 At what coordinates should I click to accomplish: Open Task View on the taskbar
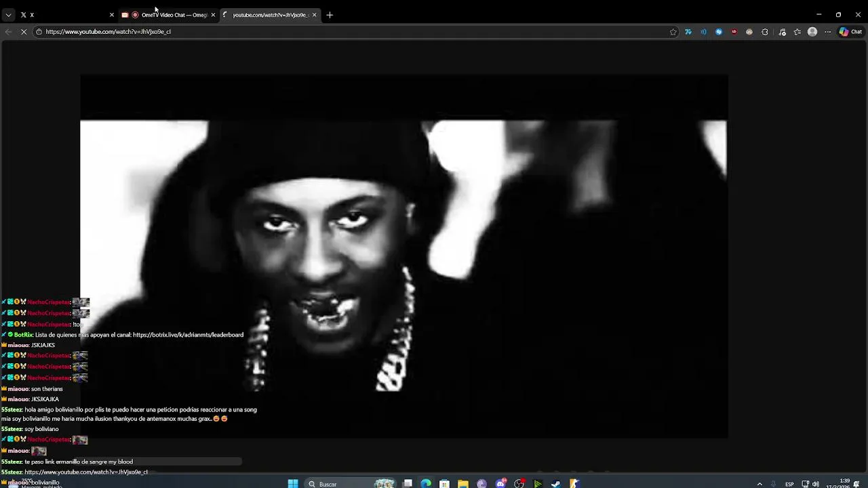click(408, 484)
